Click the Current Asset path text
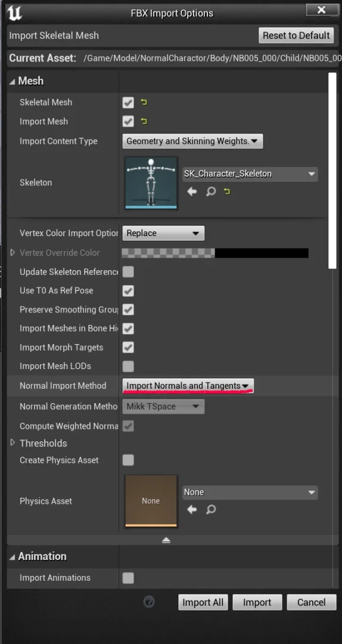 [212, 58]
